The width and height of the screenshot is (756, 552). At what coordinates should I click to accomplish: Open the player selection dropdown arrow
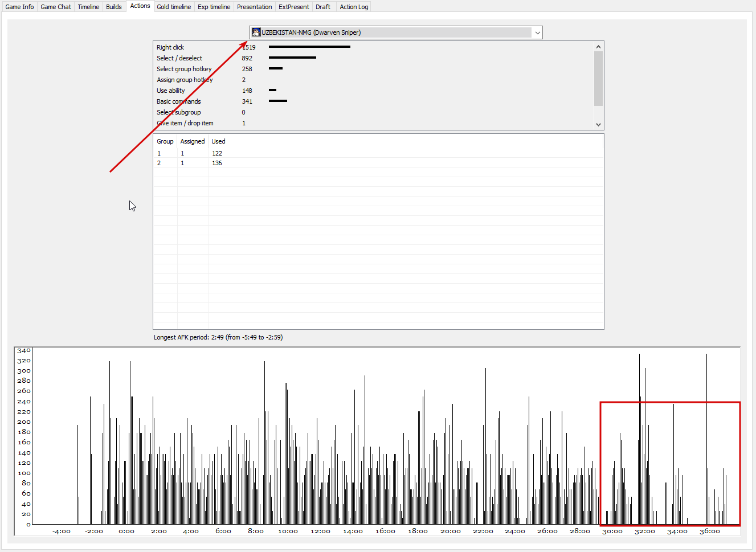tap(537, 32)
